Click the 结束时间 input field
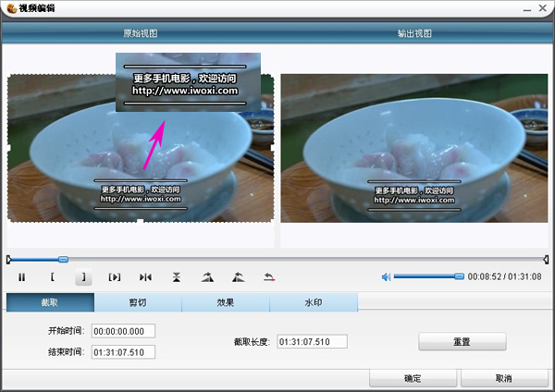This screenshot has height=392, width=555. click(x=123, y=352)
